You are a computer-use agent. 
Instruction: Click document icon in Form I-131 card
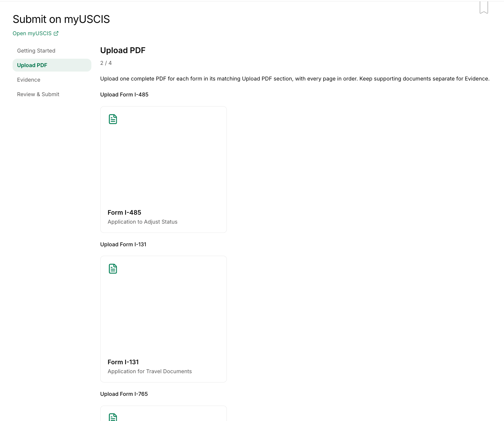tap(113, 269)
